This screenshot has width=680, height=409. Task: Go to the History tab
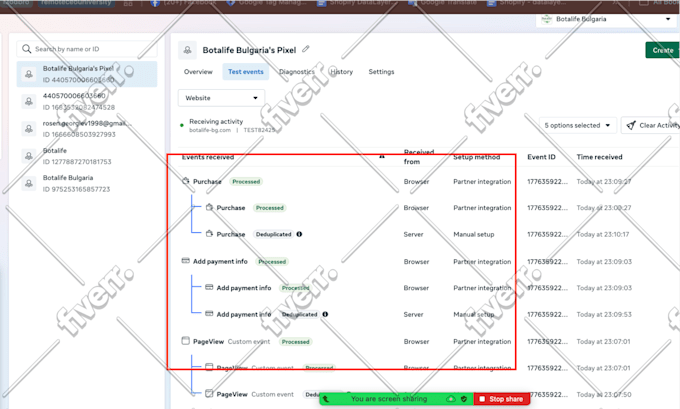coord(342,72)
